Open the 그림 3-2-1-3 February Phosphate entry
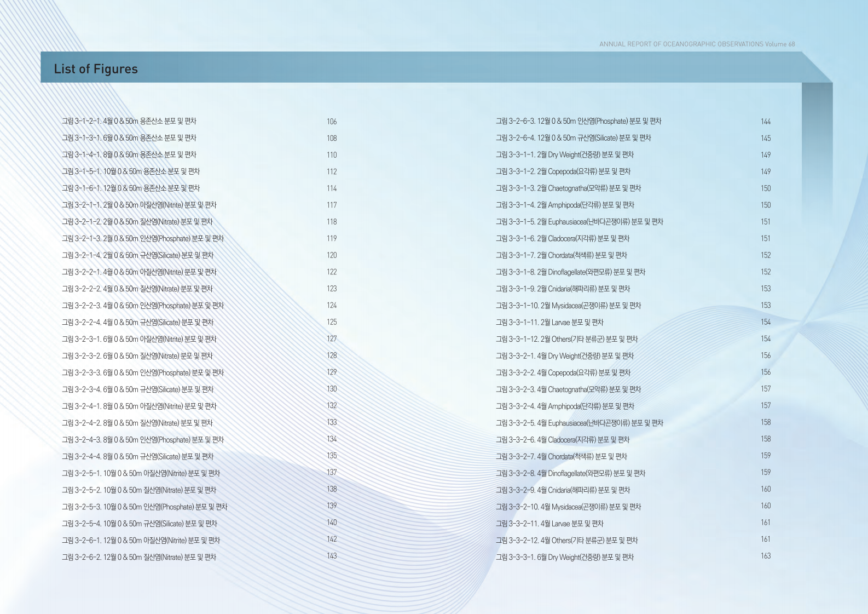The width and height of the screenshot is (868, 614). tap(142, 239)
